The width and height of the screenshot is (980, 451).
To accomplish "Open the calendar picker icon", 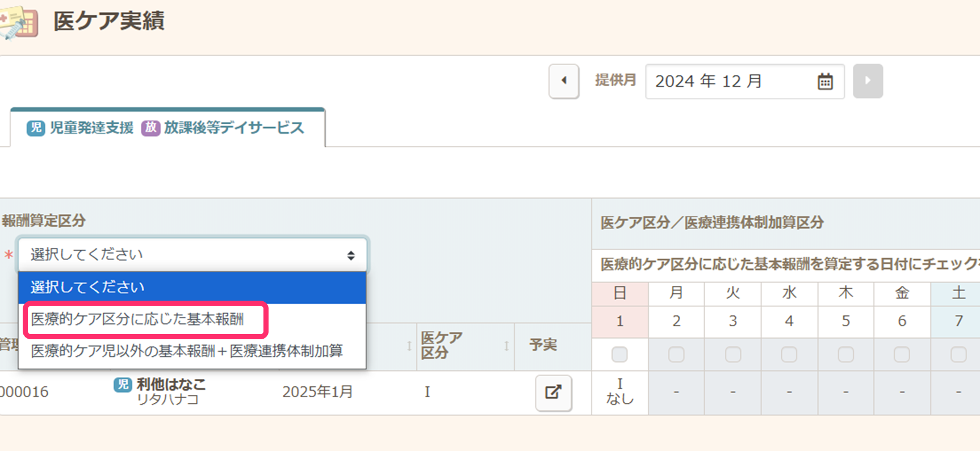I will pyautogui.click(x=824, y=82).
